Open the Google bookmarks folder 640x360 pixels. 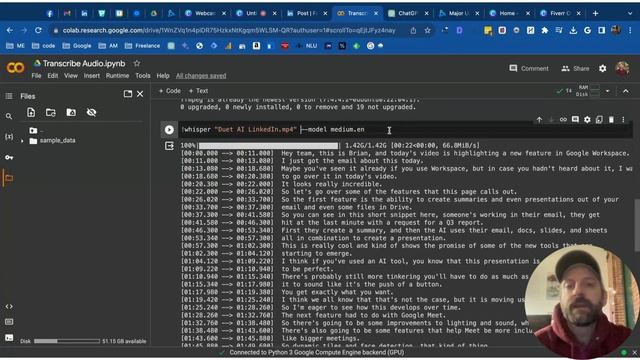pos(77,46)
